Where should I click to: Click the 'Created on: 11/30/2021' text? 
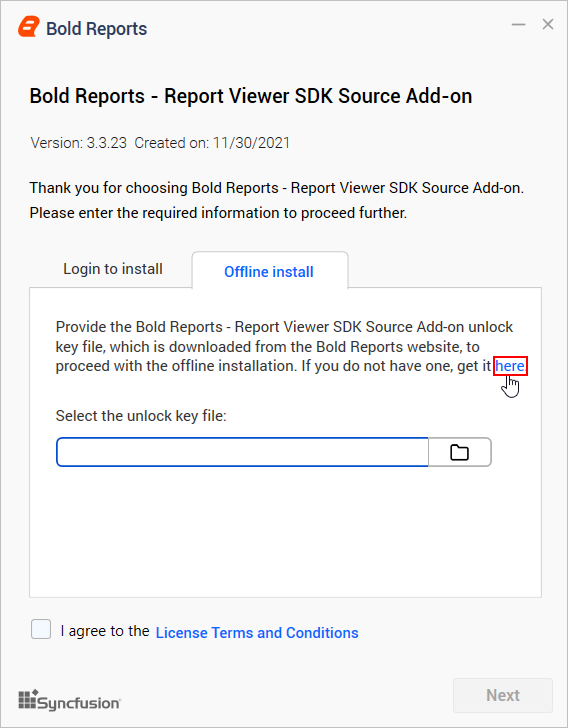click(x=212, y=143)
